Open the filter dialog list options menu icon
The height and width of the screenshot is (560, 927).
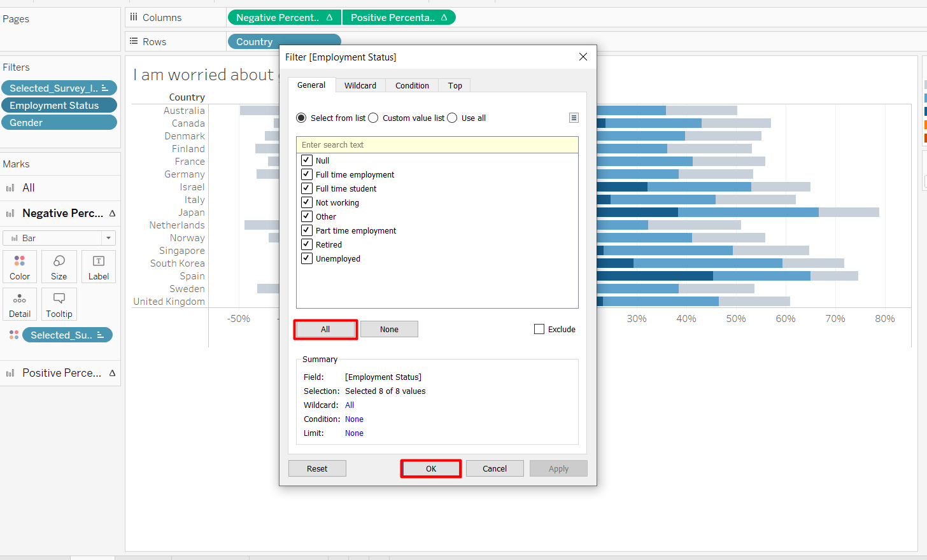pos(574,118)
